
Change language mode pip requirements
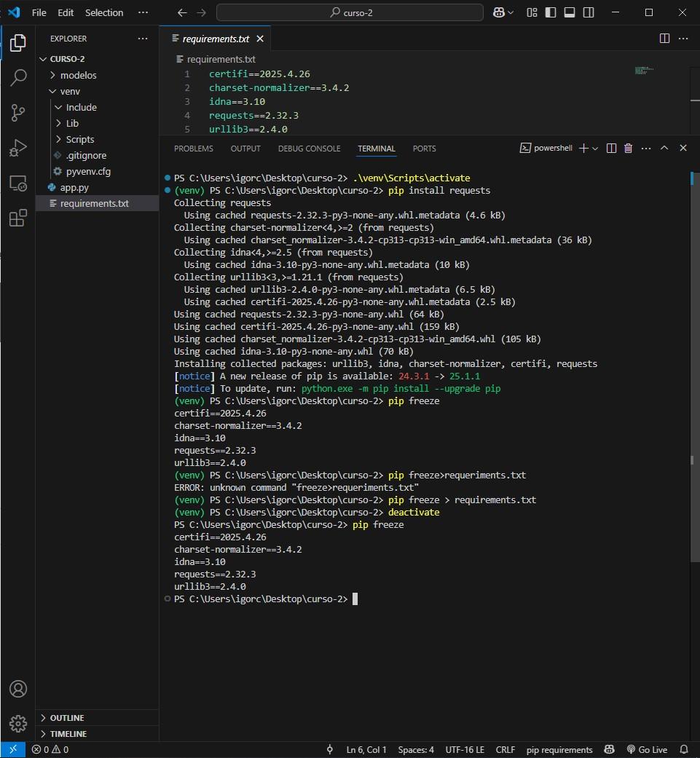(x=559, y=750)
